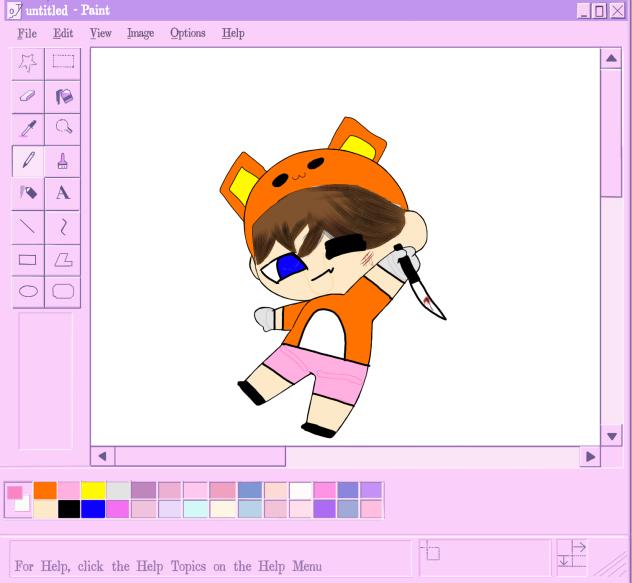Open the View menu

point(100,33)
